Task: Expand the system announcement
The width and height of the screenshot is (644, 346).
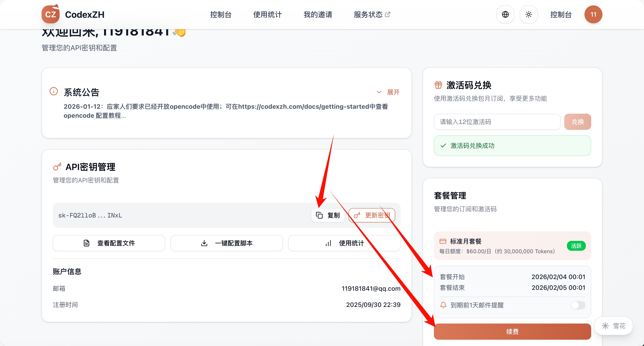Action: point(393,92)
